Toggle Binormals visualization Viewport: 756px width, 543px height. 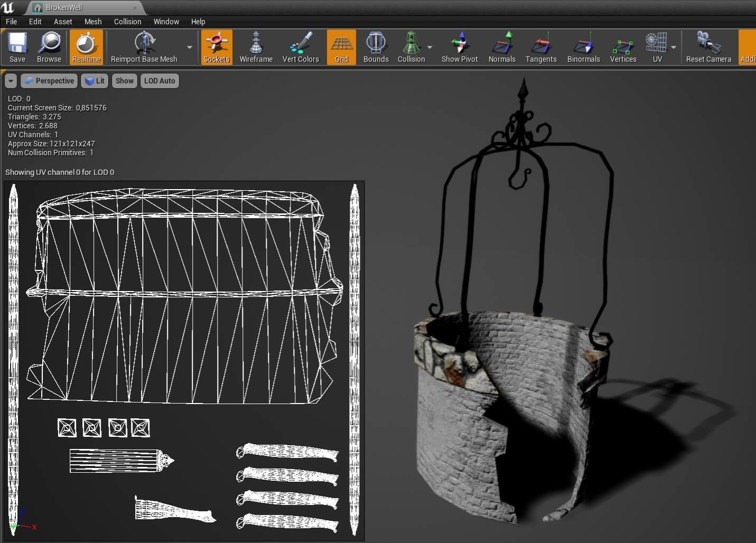583,47
